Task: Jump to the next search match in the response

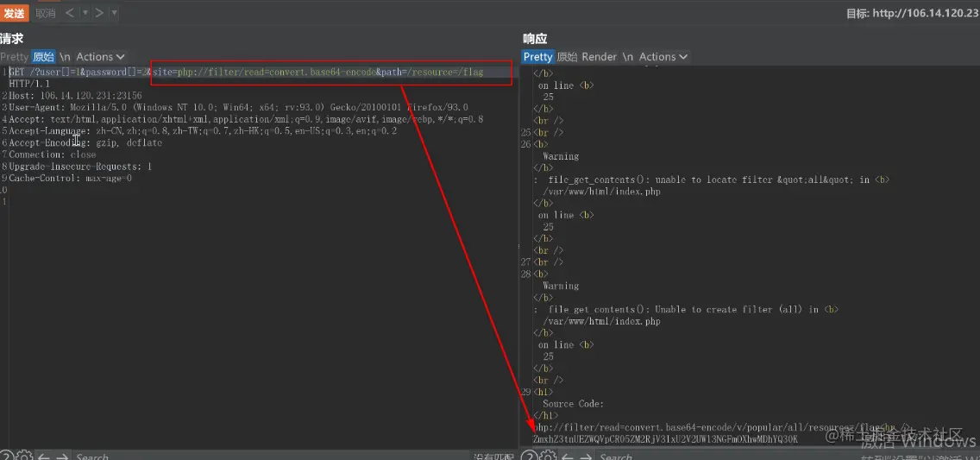Action: (586, 457)
